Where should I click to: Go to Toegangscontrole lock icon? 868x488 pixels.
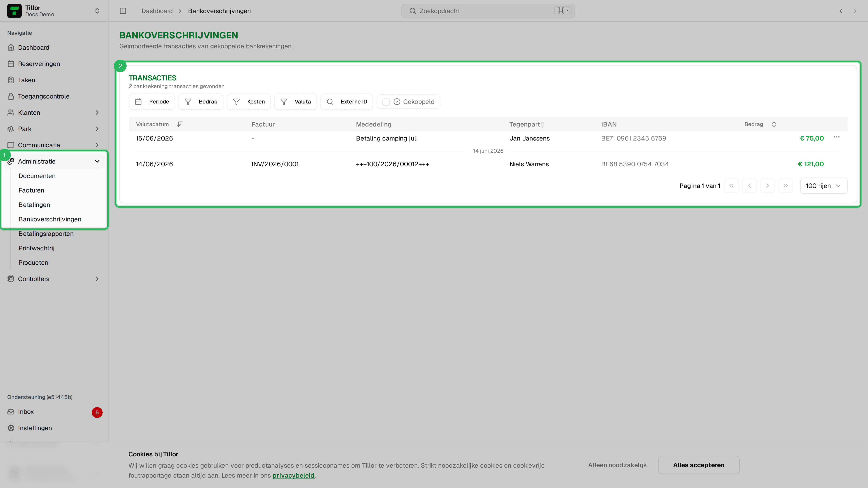point(11,96)
